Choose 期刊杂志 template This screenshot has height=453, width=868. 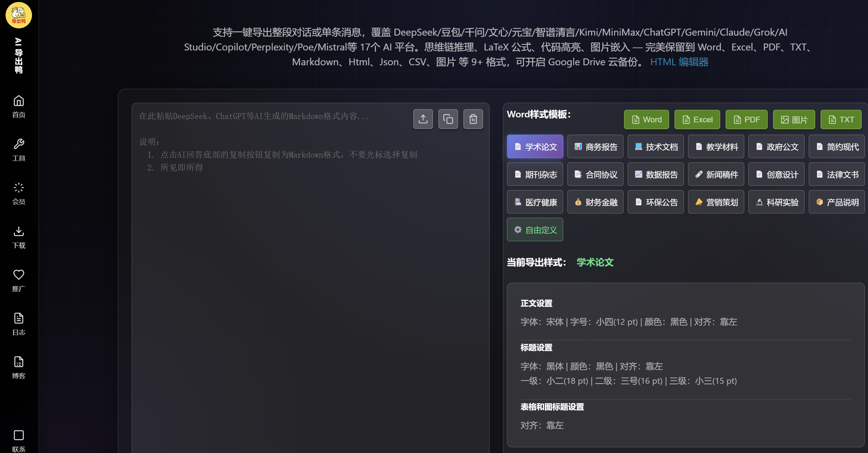tap(535, 174)
